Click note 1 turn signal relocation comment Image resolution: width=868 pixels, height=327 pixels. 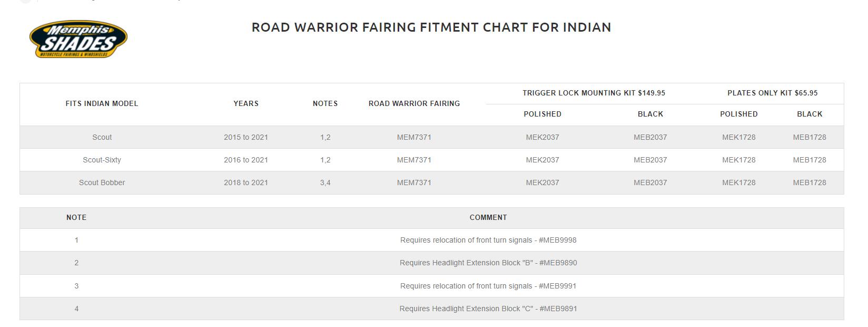point(488,240)
